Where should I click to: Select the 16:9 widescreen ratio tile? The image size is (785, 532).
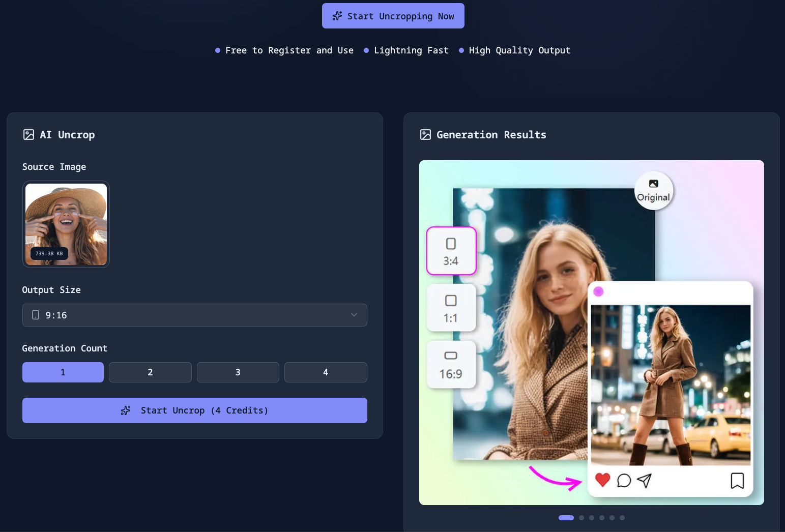[x=451, y=365]
